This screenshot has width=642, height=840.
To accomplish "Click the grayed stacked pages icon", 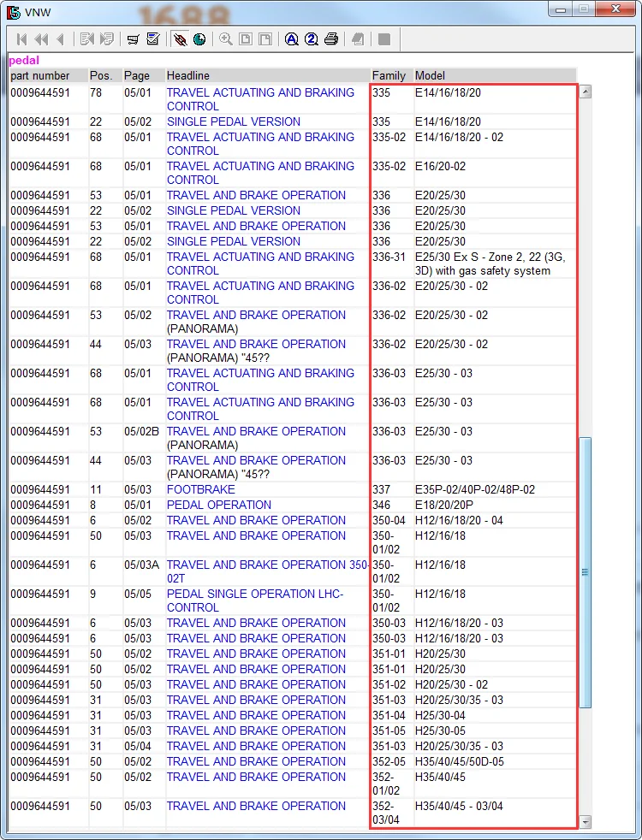I will point(358,39).
